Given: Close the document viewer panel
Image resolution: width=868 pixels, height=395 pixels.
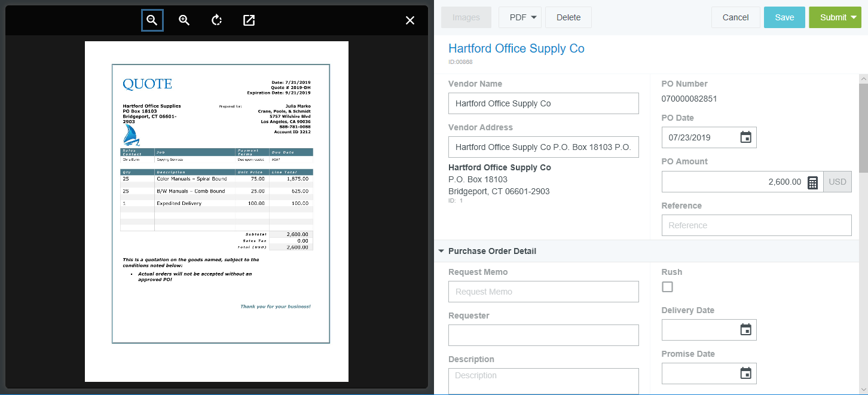Looking at the screenshot, I should [x=410, y=20].
